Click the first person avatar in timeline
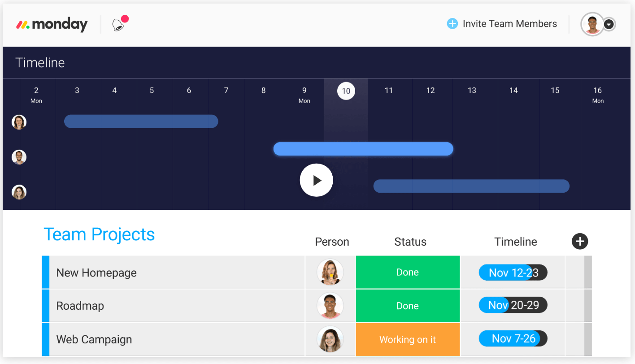 [x=19, y=122]
